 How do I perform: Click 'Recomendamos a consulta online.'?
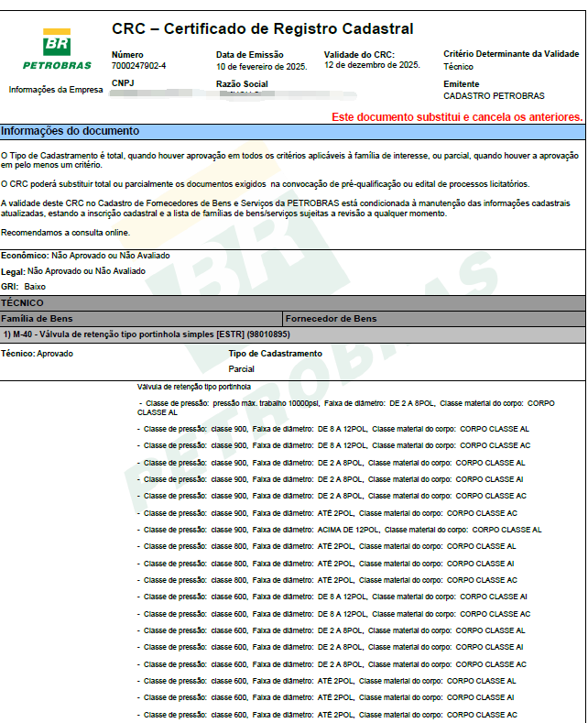[65, 233]
